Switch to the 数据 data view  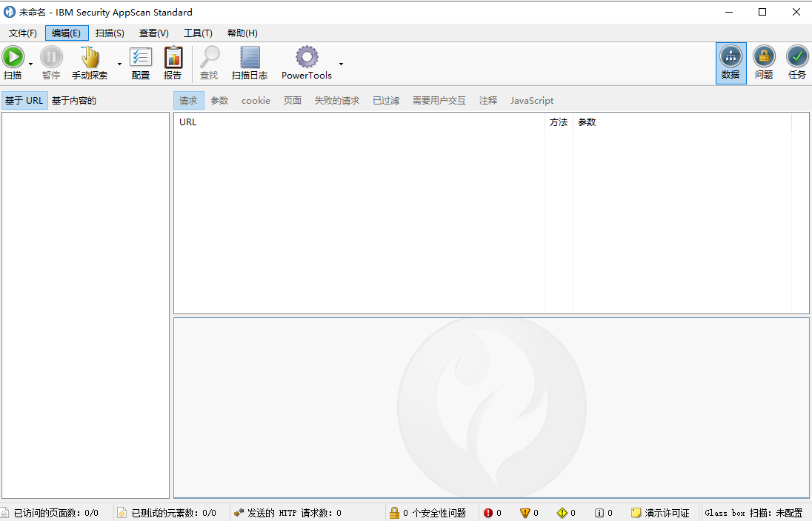pos(731,63)
